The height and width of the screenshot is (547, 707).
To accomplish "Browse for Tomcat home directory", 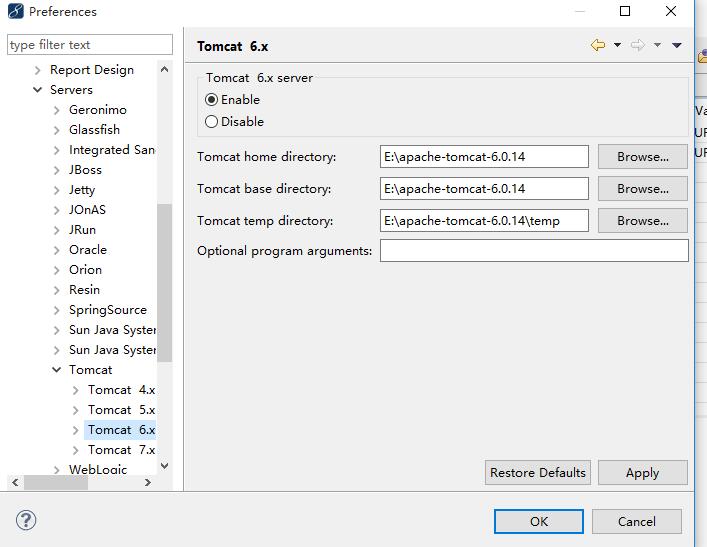I will tap(643, 157).
